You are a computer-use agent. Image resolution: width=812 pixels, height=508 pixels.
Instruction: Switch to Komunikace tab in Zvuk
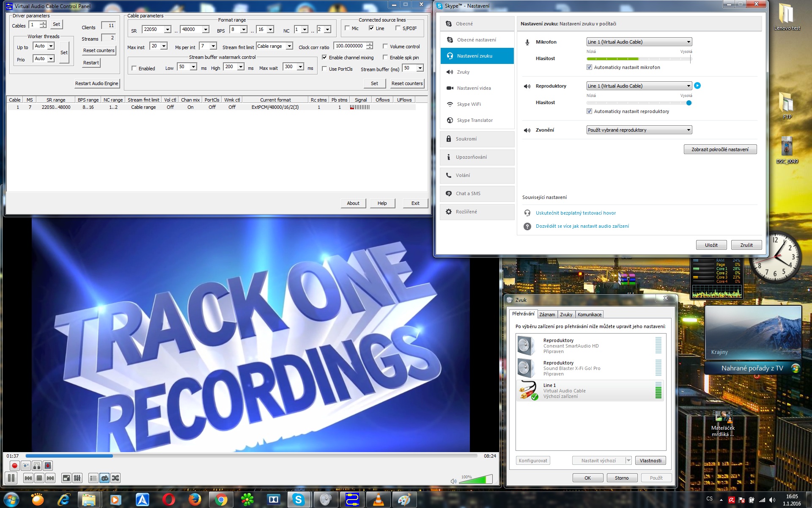(590, 315)
